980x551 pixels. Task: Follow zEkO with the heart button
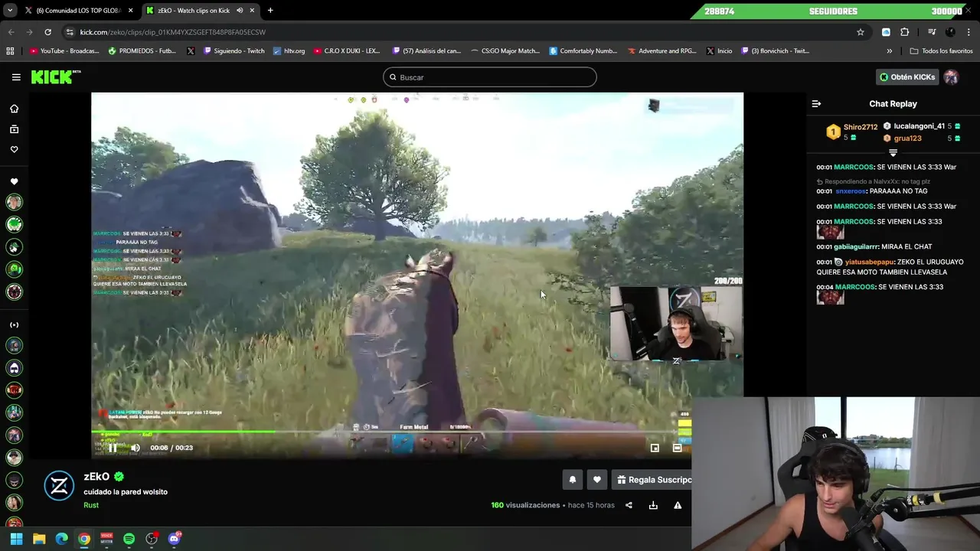[x=597, y=480]
